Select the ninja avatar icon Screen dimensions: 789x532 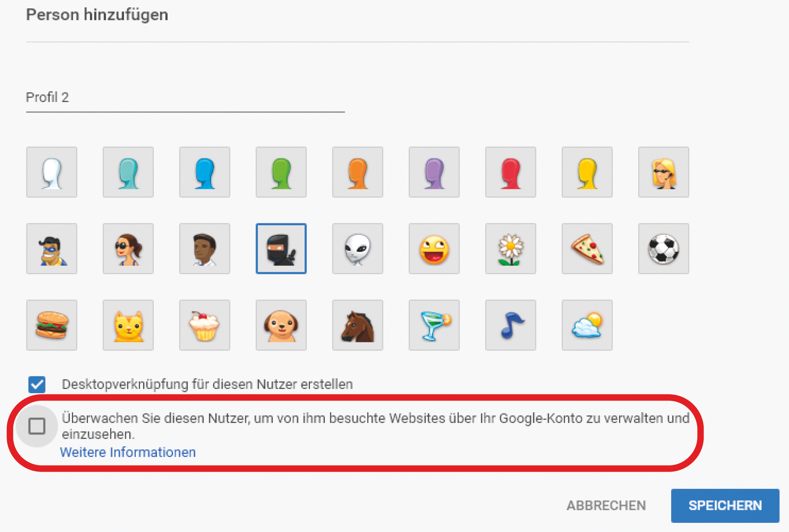tap(281, 249)
